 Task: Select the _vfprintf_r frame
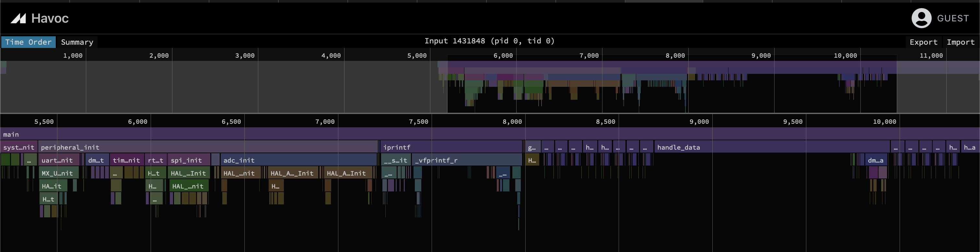click(x=467, y=160)
